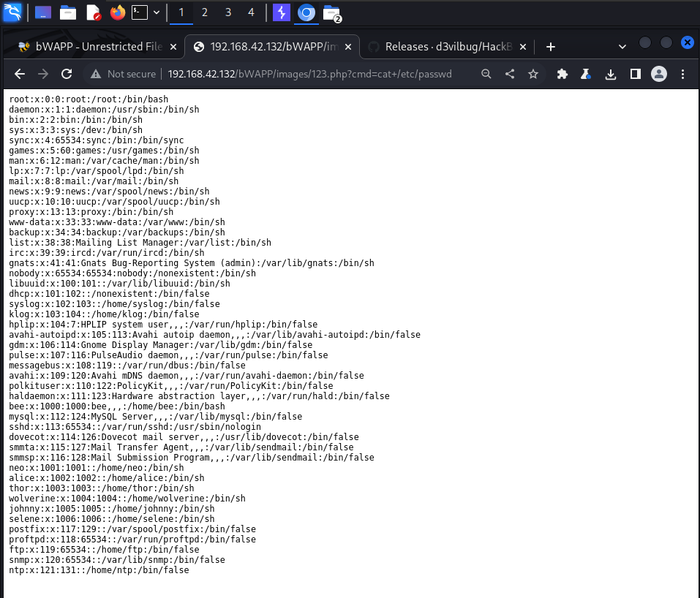
Task: Open the terminal dropdown arrow in taskbar
Action: (156, 12)
